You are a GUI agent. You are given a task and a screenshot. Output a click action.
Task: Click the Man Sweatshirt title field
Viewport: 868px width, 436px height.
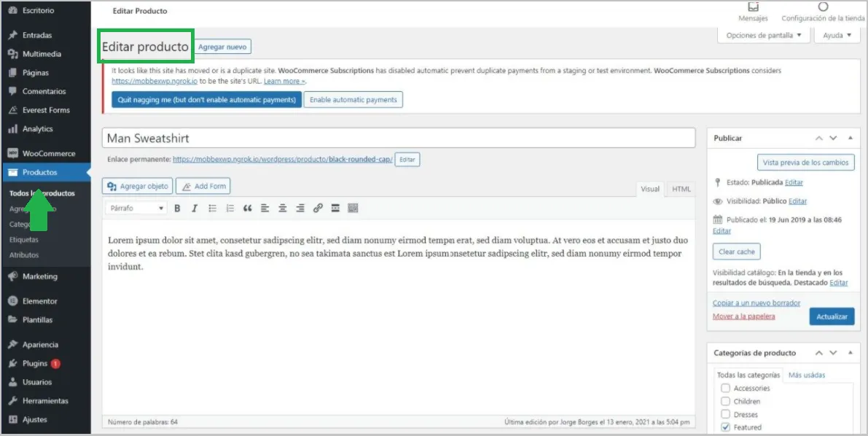pyautogui.click(x=399, y=138)
